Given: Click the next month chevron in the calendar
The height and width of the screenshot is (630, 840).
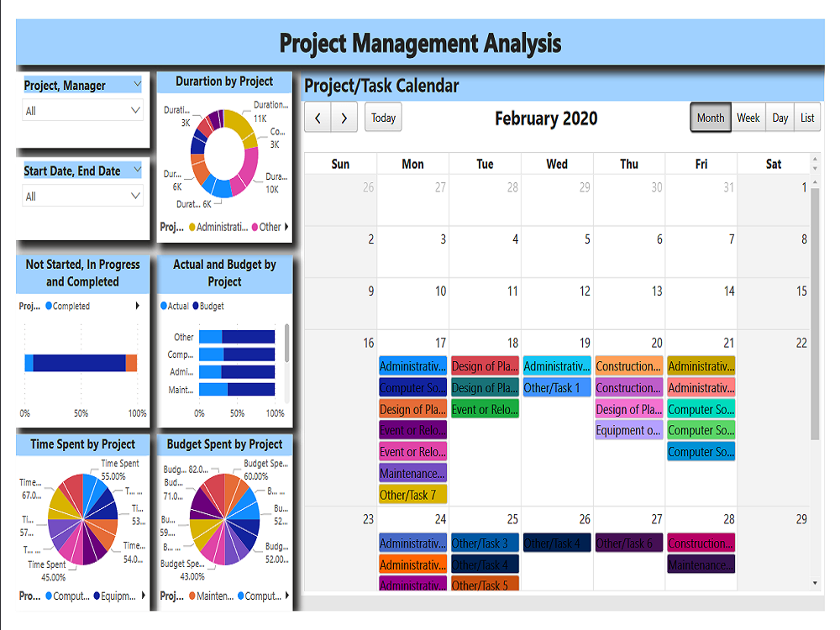Looking at the screenshot, I should point(344,118).
